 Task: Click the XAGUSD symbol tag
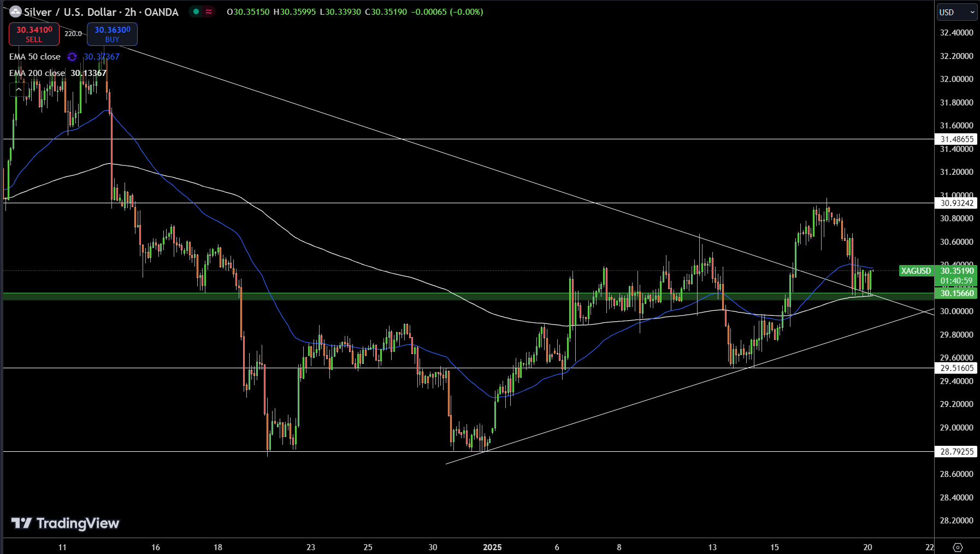(916, 271)
